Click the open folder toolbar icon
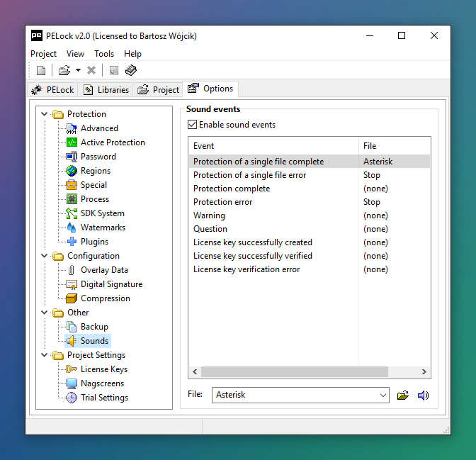The height and width of the screenshot is (460, 476). click(64, 70)
